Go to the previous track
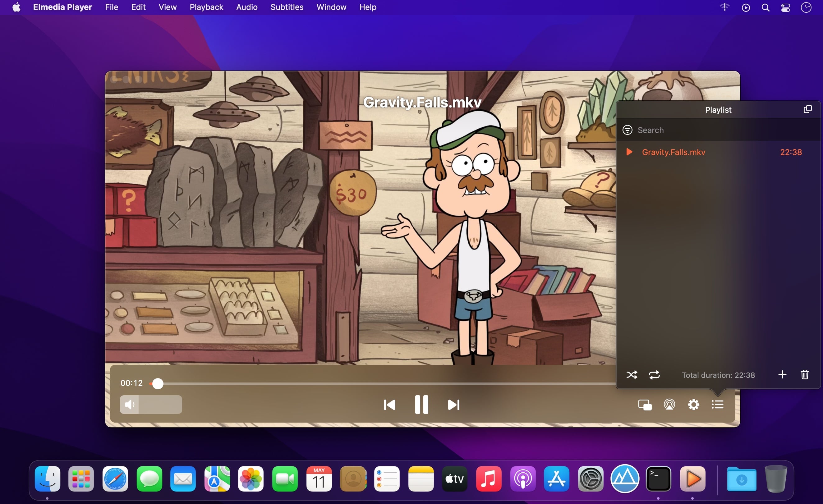The height and width of the screenshot is (504, 823). [x=389, y=405]
